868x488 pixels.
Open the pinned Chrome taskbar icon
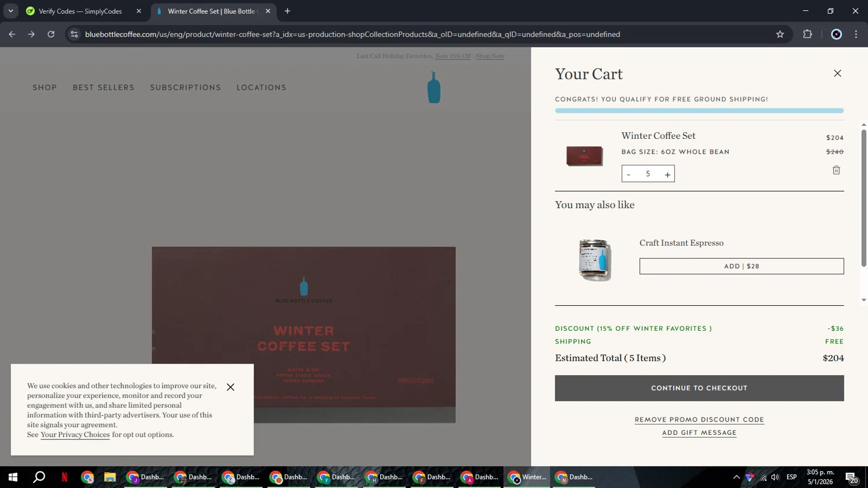(x=87, y=477)
